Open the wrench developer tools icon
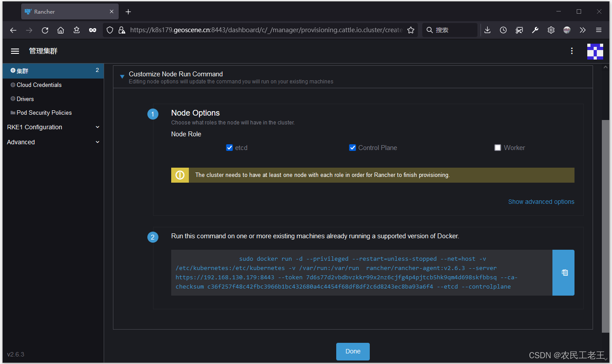 click(535, 30)
